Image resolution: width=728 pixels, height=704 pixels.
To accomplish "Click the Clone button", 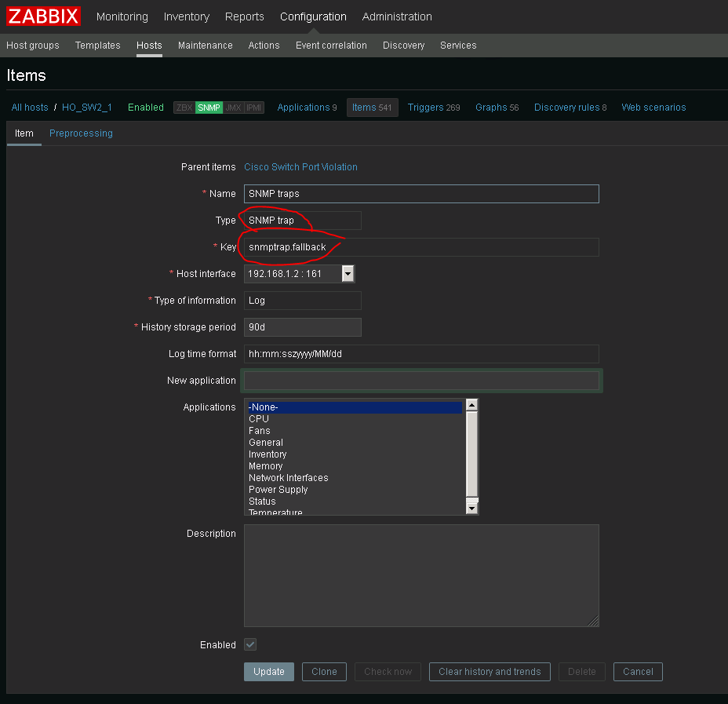I will (x=324, y=672).
